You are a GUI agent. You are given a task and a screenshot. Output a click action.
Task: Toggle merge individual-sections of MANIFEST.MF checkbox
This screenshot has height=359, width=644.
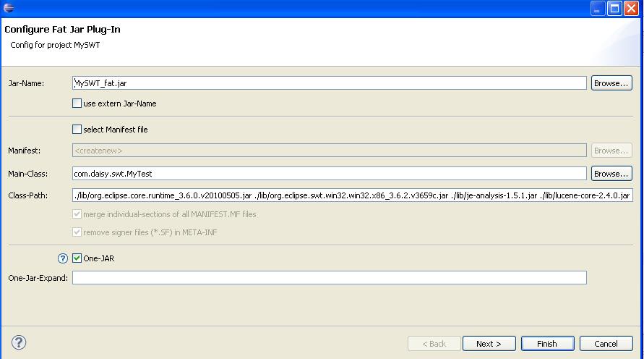coord(77,214)
